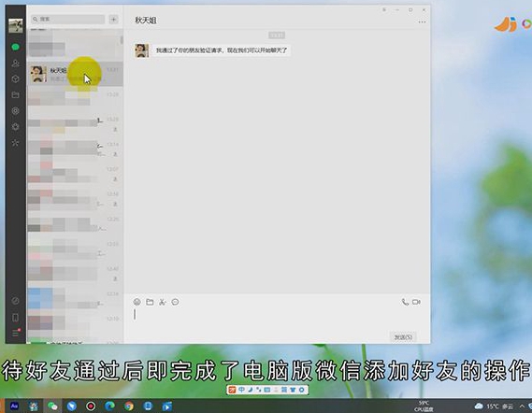
Task: Open chat history bubble icon in the chat toolbar
Action: pyautogui.click(x=175, y=302)
